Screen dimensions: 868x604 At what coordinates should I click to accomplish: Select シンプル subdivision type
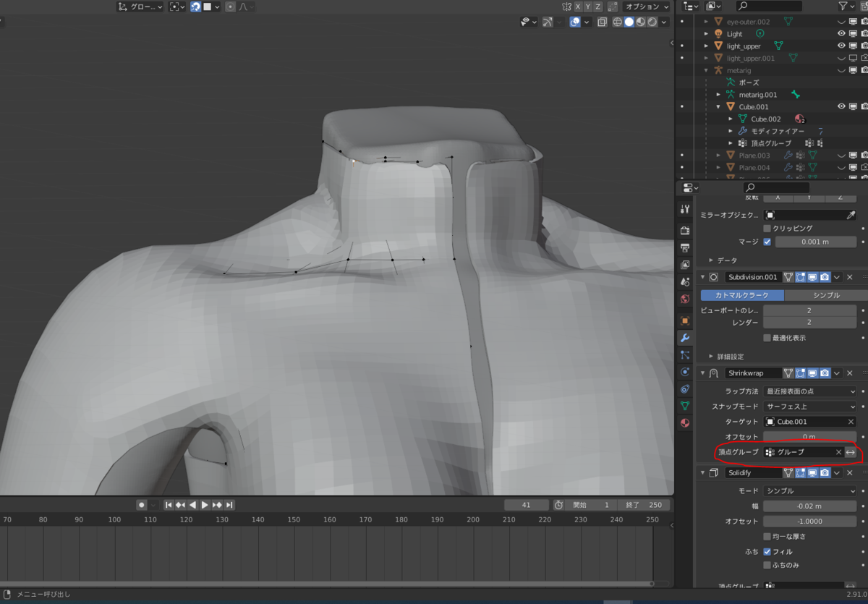pos(826,295)
